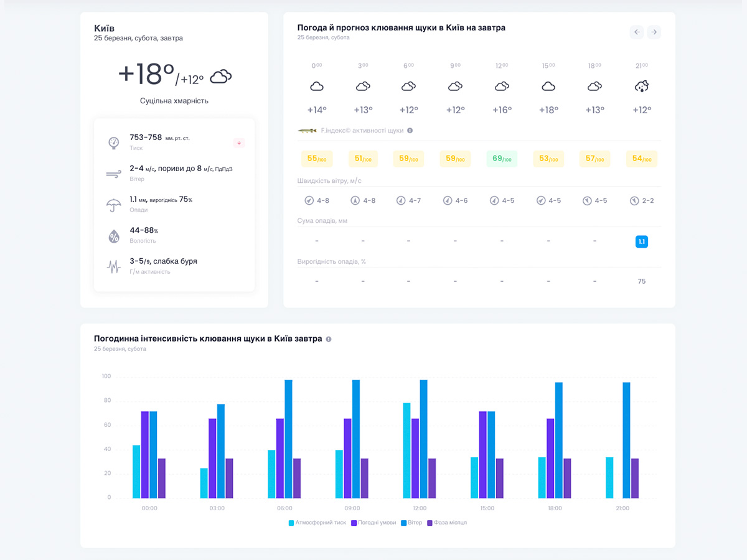Select the 1.1 mm precipitation badge at 21:00

[641, 241]
